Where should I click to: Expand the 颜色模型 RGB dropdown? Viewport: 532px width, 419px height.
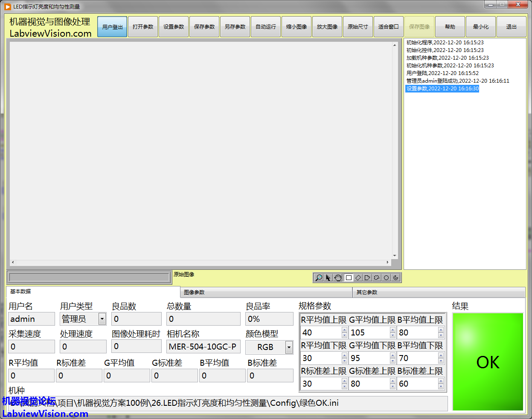289,347
